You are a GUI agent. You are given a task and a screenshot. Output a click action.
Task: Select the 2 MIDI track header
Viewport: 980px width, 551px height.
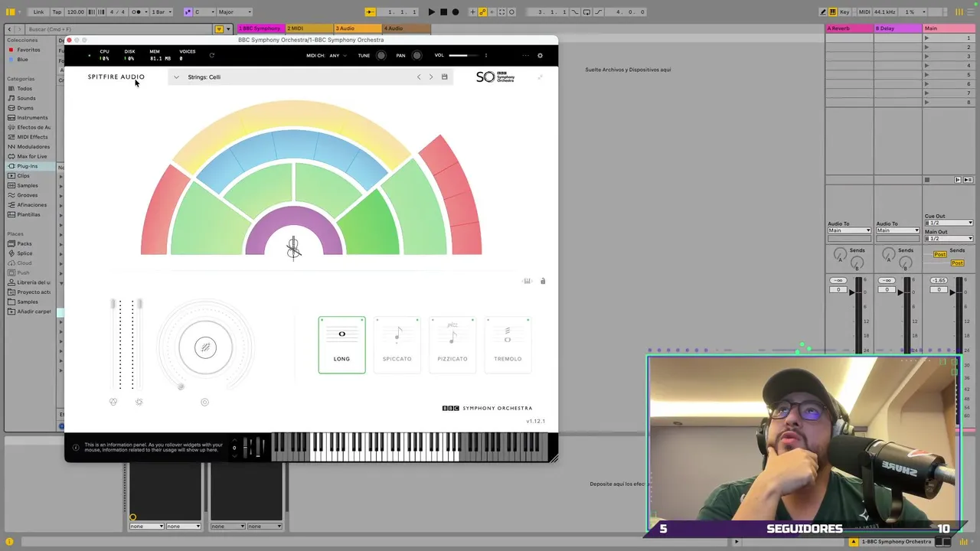[309, 28]
